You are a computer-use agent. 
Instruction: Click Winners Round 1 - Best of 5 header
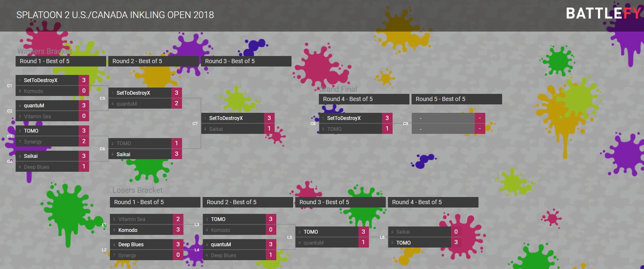[x=61, y=61]
